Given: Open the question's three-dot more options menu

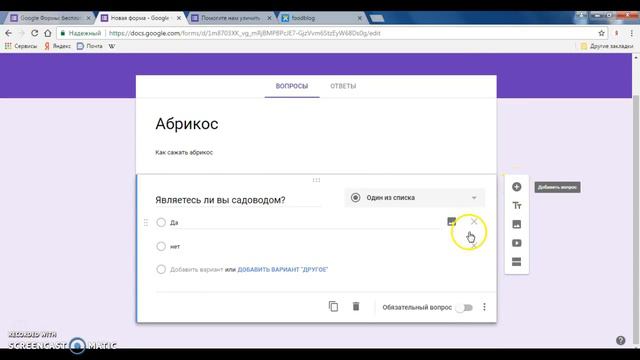Looking at the screenshot, I should coord(484,307).
